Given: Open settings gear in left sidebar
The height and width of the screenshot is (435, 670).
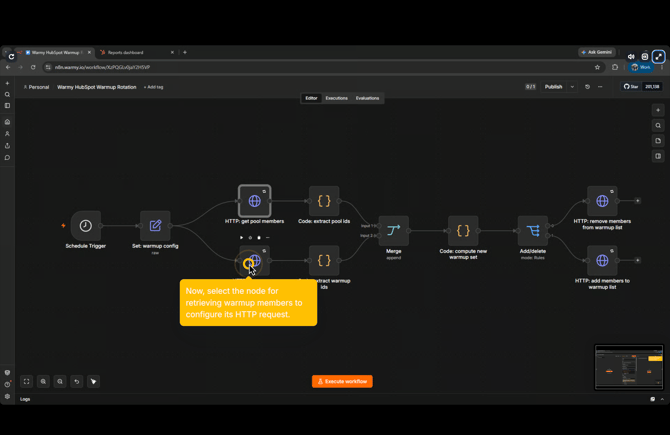Looking at the screenshot, I should coord(7,397).
